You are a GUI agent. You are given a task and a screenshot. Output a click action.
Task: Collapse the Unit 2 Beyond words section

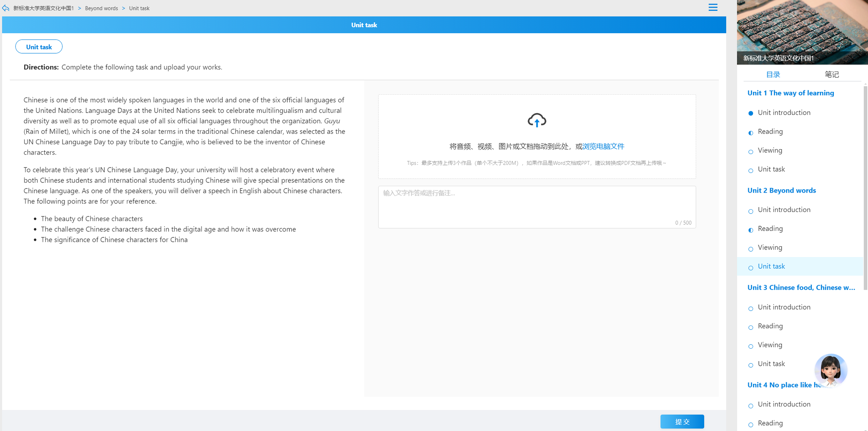(x=782, y=190)
